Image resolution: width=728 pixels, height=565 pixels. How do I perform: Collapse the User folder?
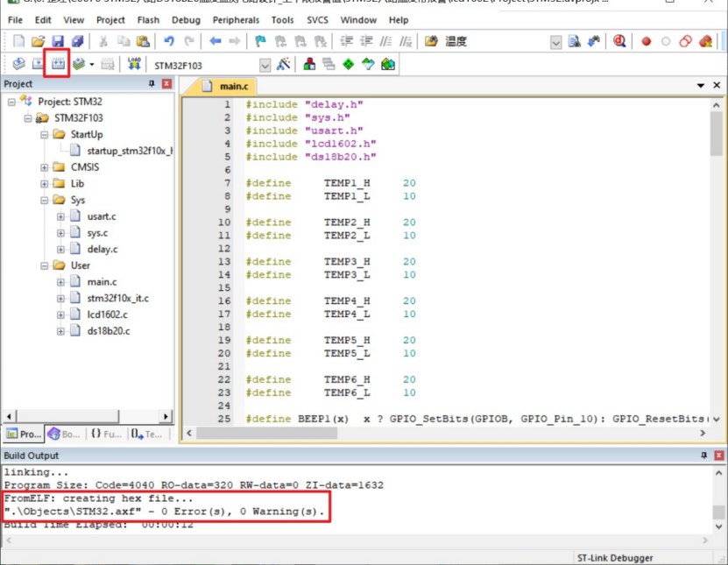coord(44,265)
